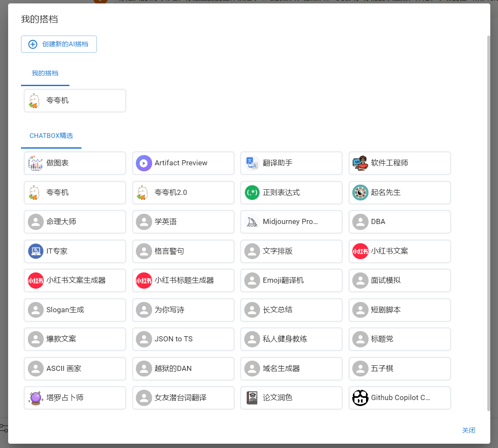Click the avatar icon of 格言警句
498x448 pixels.
144,251
